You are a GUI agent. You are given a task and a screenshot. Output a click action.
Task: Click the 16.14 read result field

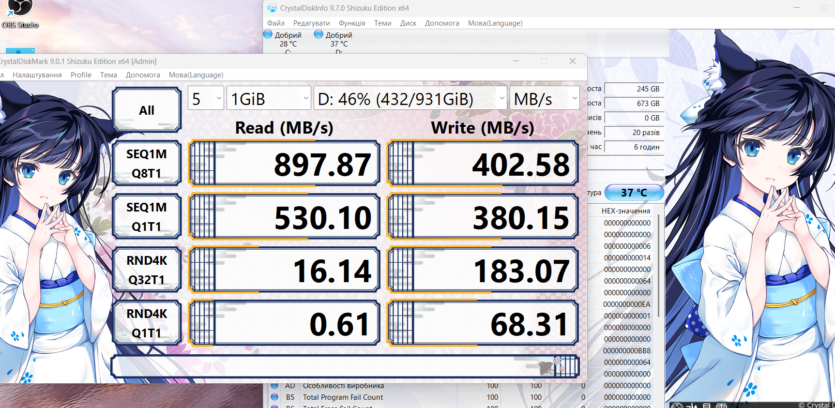pos(284,270)
